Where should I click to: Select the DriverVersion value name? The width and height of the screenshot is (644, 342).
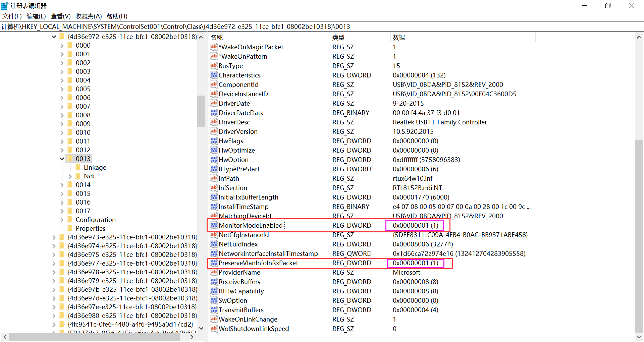pos(238,131)
